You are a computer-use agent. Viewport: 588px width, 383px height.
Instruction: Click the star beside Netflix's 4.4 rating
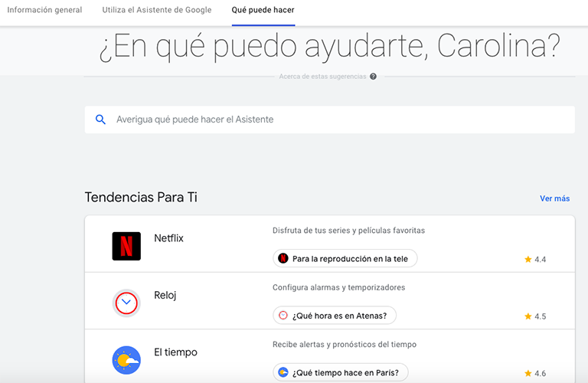pyautogui.click(x=528, y=260)
